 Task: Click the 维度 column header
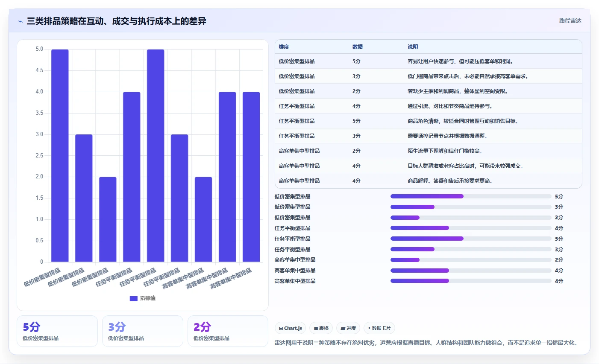[x=284, y=47]
